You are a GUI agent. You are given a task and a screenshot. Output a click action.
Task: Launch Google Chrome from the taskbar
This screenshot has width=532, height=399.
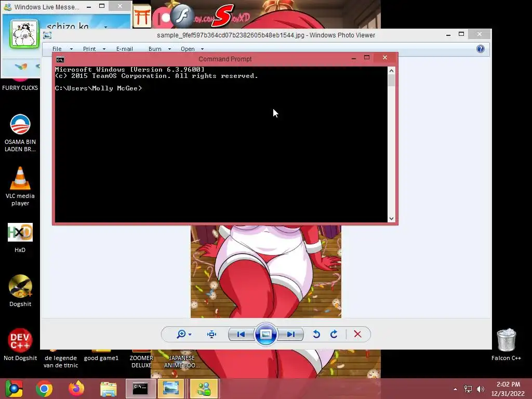pyautogui.click(x=44, y=389)
